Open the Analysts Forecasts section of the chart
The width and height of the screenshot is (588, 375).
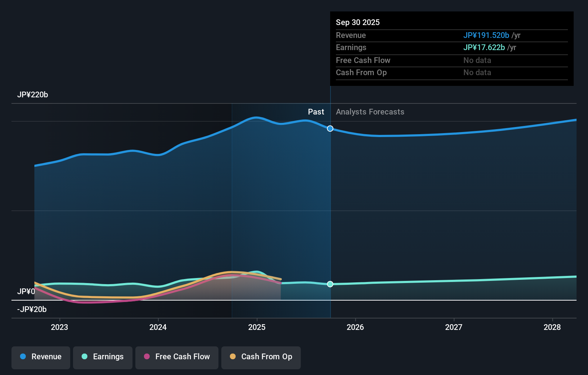point(370,112)
